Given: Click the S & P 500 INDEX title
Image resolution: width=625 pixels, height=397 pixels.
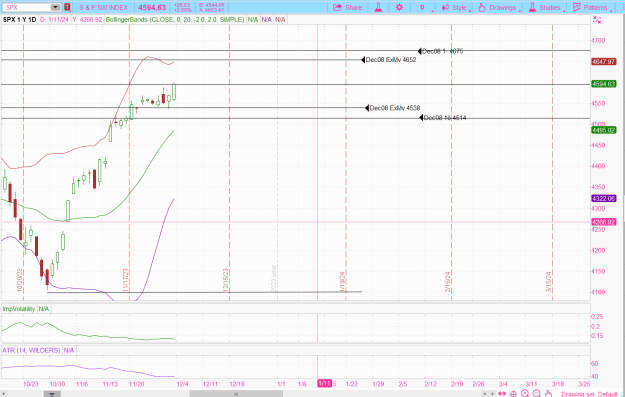Looking at the screenshot, I should coord(103,8).
